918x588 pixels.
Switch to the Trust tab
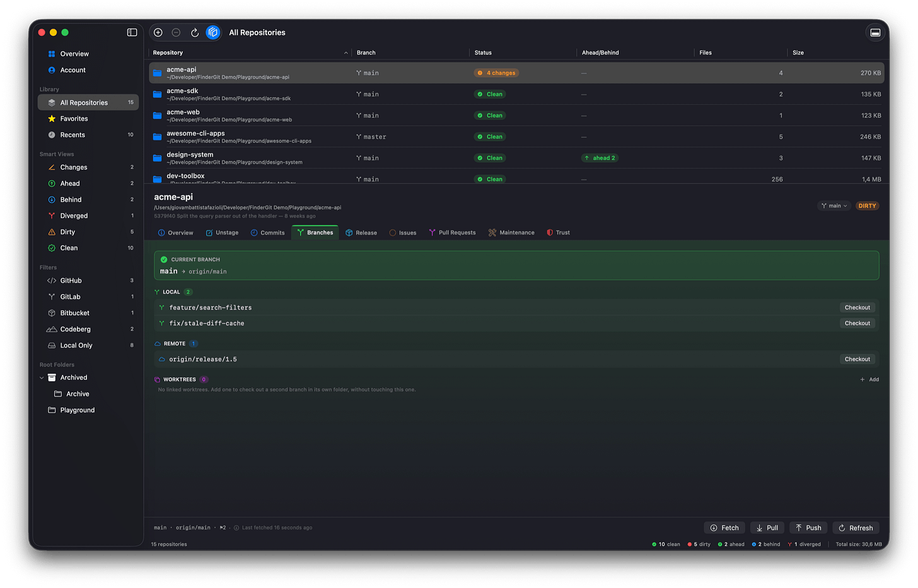(x=559, y=233)
